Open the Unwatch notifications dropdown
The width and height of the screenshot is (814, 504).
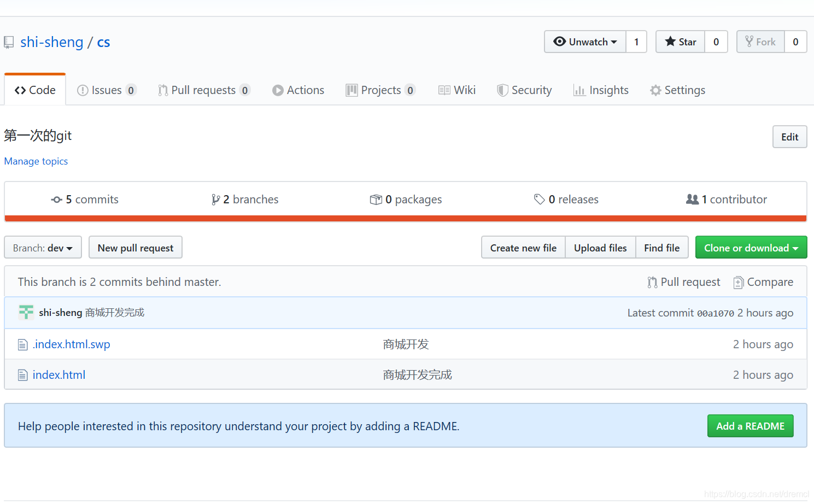pyautogui.click(x=585, y=42)
